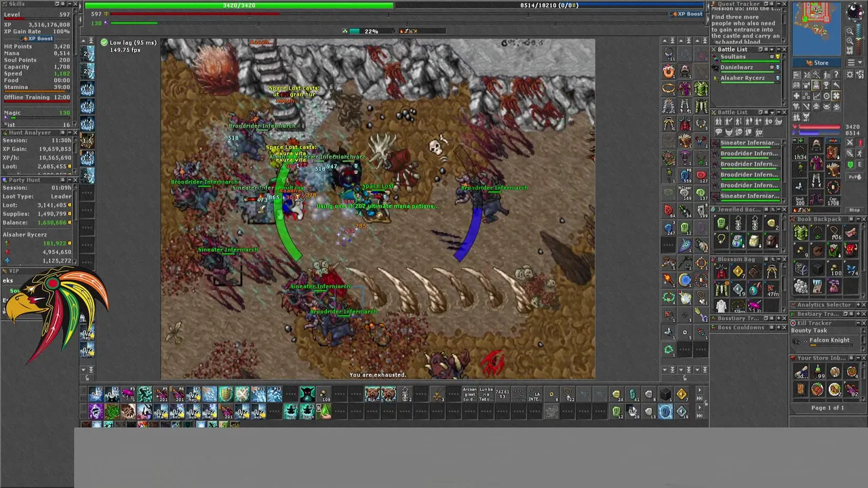868x488 pixels.
Task: Click the Party Hunt panel title
Action: [24, 180]
